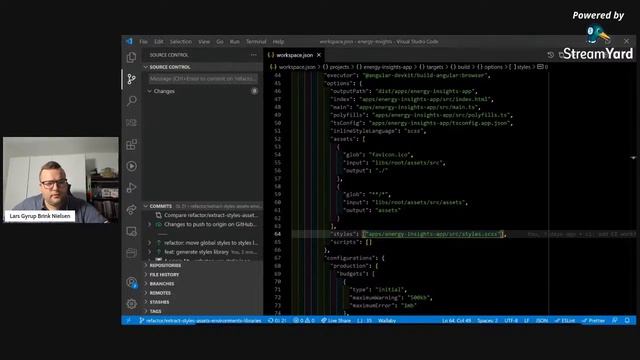Open the Run menu
640x360 pixels.
click(235, 42)
